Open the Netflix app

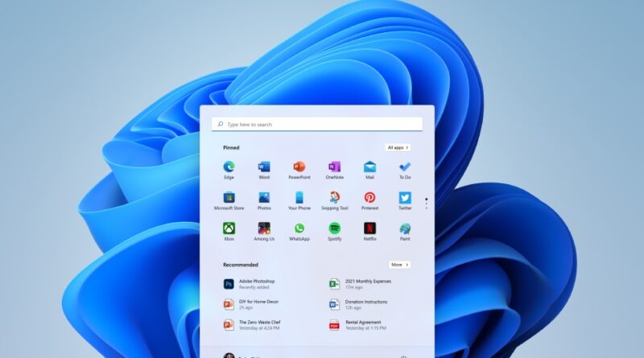(x=369, y=232)
